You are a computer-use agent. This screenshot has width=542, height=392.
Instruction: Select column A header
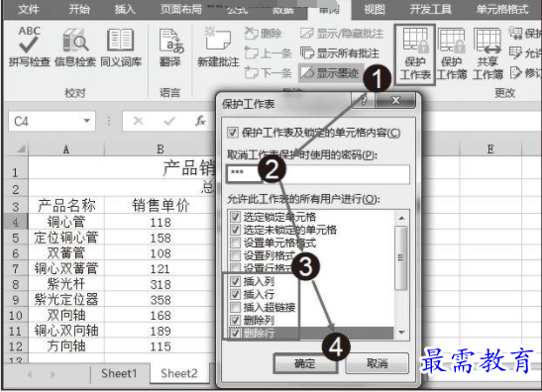[66, 148]
